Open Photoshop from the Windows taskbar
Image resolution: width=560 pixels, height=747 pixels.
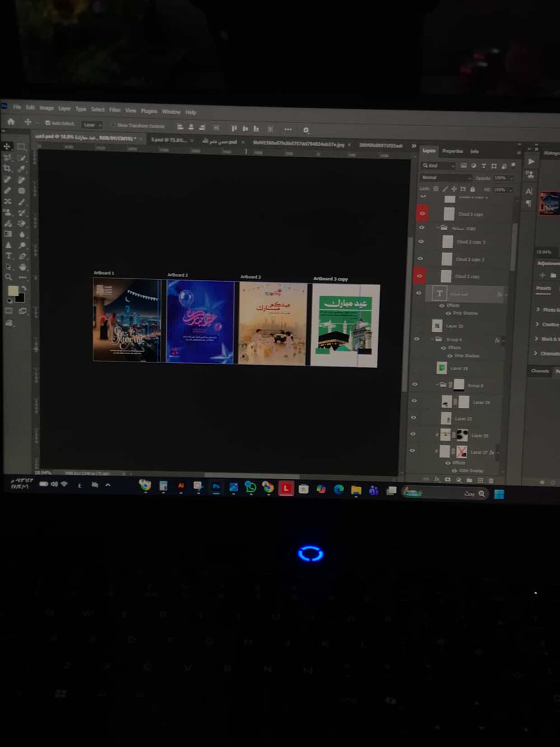click(x=217, y=487)
